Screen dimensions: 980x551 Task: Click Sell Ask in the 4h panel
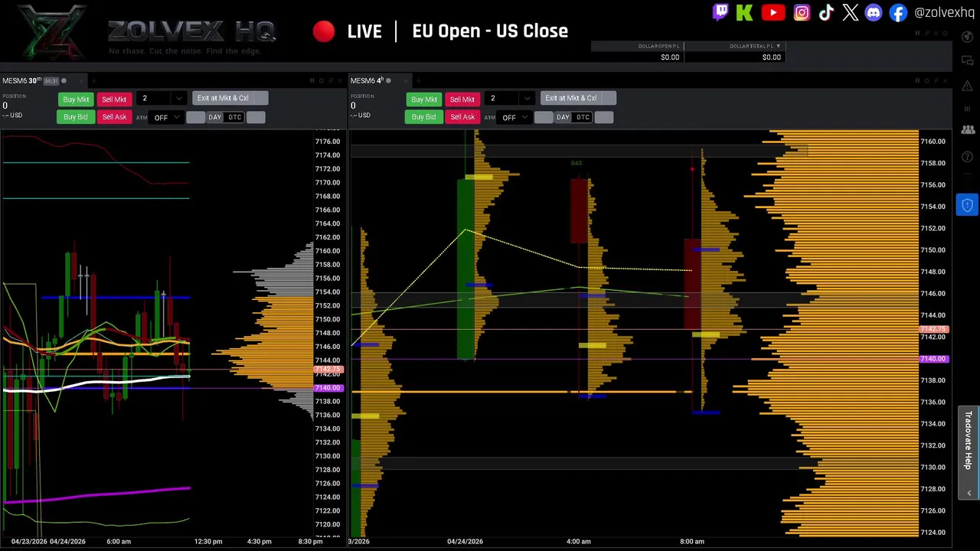[x=462, y=117]
